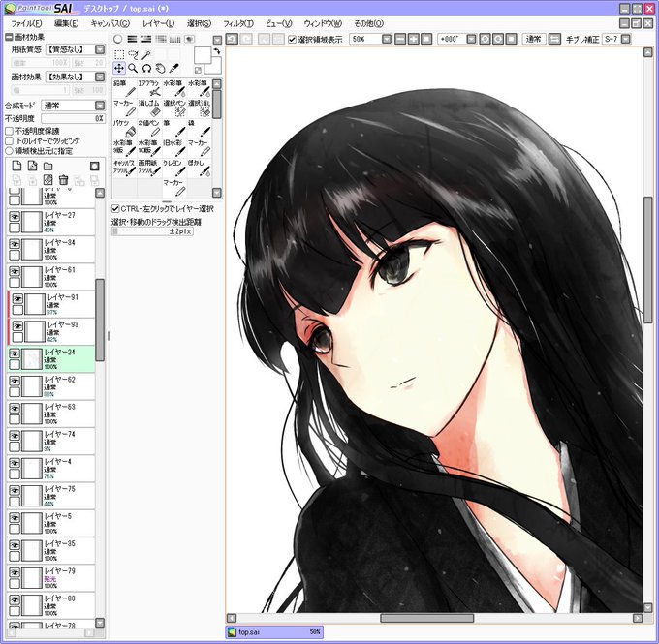This screenshot has height=644, width=659.
Task: Show the RGB slider panel
Action: point(133,39)
